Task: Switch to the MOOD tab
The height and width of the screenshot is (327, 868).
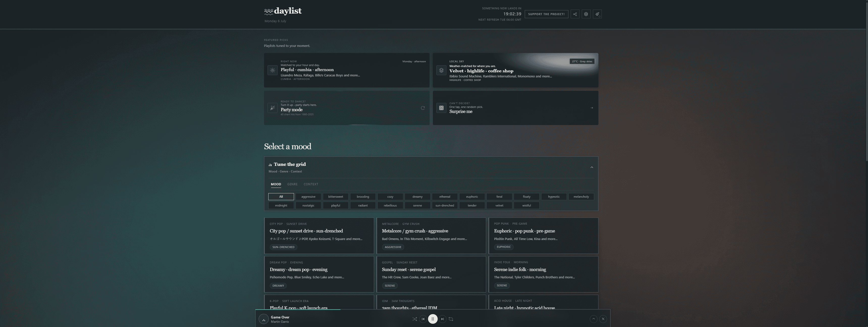Action: pyautogui.click(x=276, y=184)
